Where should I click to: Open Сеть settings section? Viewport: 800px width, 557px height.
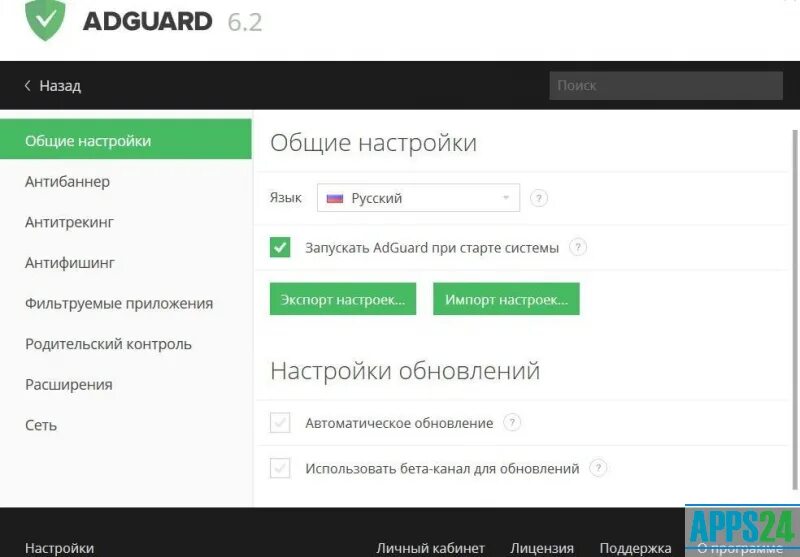click(x=41, y=425)
